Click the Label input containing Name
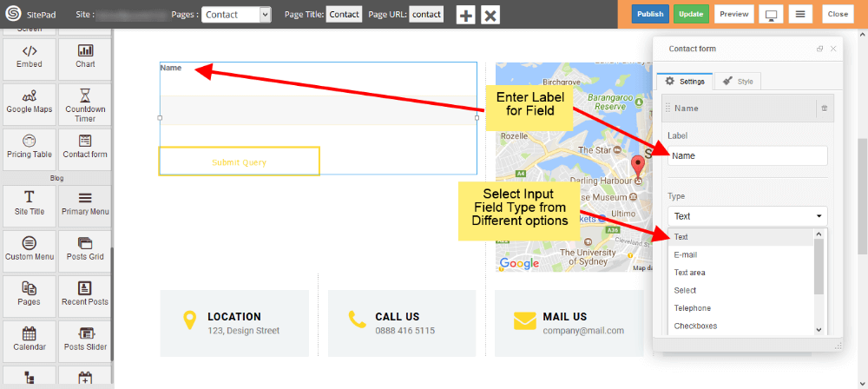Screen dimensions: 868x389 click(747, 155)
